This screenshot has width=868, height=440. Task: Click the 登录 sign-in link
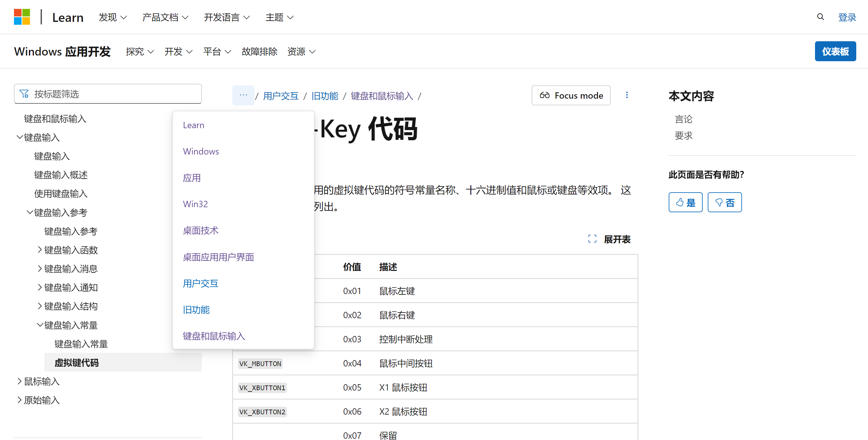pos(847,17)
